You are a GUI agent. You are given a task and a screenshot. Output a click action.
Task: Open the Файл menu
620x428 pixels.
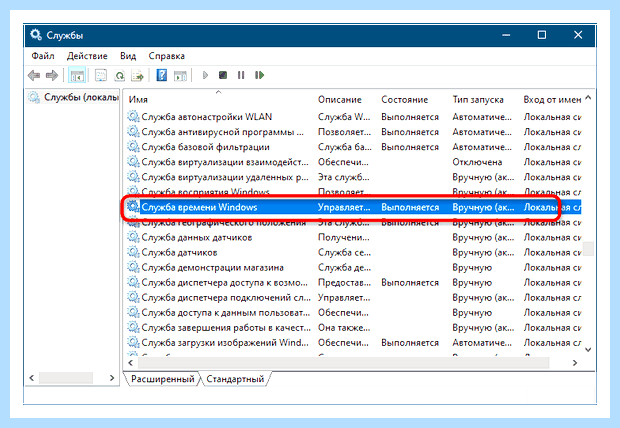click(x=43, y=56)
